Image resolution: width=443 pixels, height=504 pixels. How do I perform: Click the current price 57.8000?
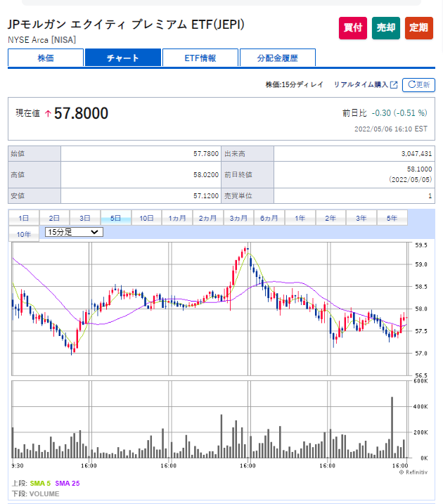point(82,113)
